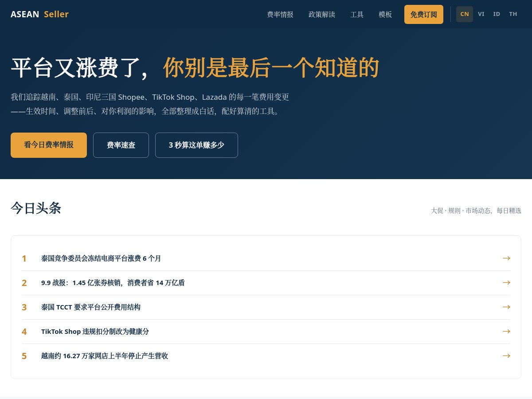Click the text 大促 · 规则 · 市场动态，每日精选
Screen dimensions: 532x399
(x=476, y=211)
